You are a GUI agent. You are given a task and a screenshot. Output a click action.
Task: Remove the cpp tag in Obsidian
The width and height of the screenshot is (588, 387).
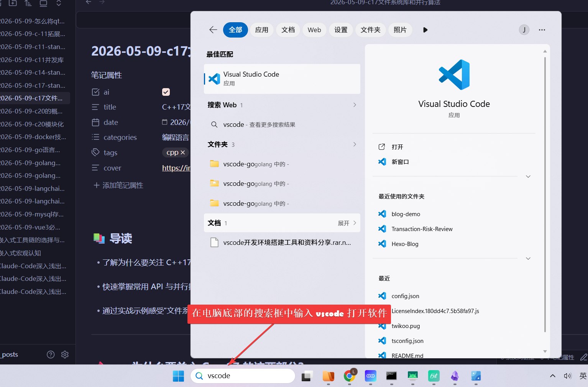(183, 153)
